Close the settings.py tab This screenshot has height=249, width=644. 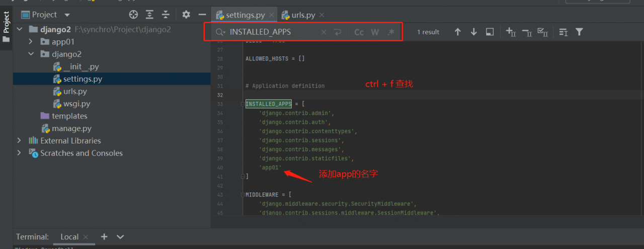point(271,15)
